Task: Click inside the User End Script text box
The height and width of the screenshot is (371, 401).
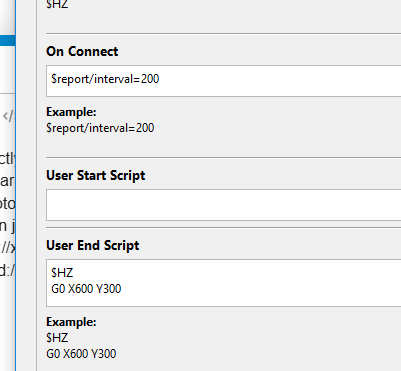Action: point(223,283)
